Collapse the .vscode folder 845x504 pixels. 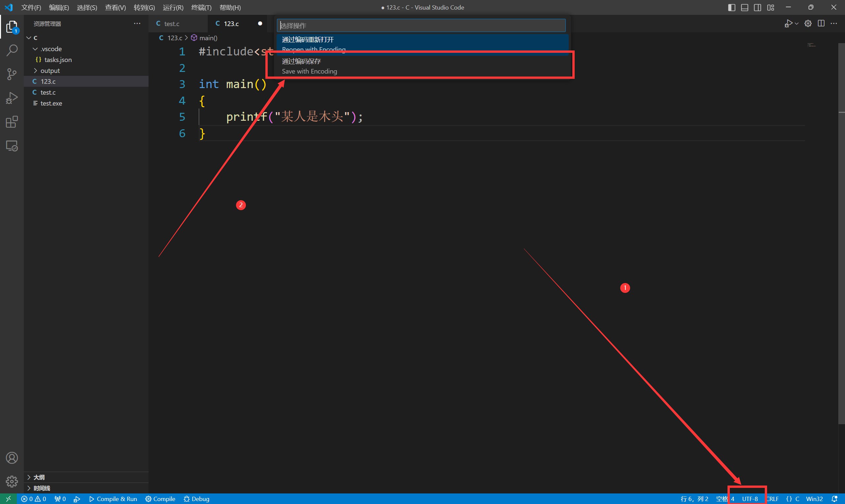point(35,49)
